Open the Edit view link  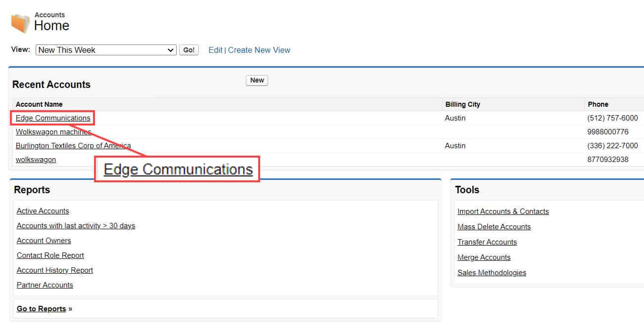click(215, 50)
